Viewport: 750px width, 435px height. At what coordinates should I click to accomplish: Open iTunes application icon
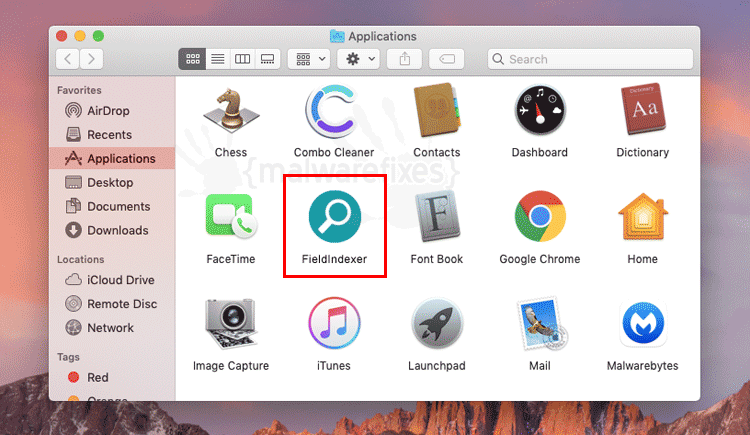pos(334,323)
